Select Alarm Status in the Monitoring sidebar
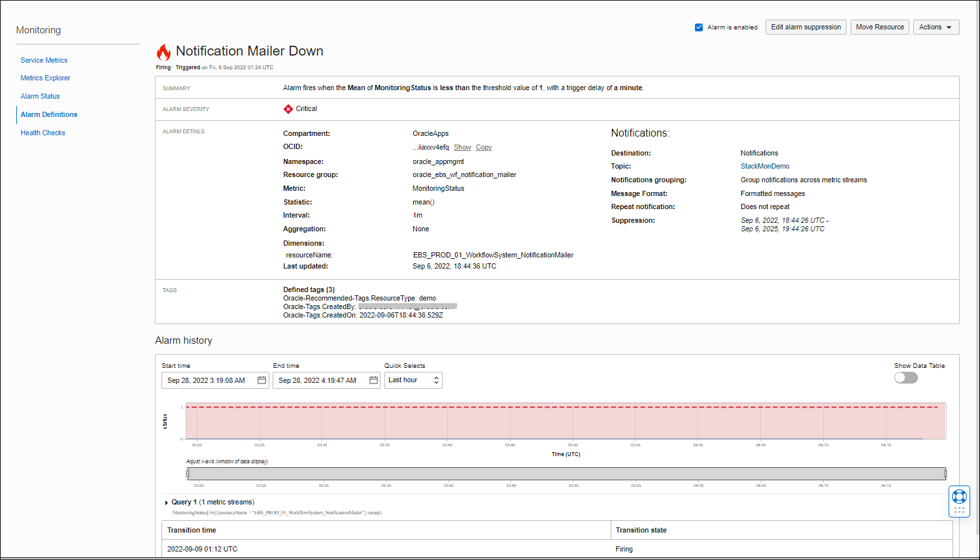The width and height of the screenshot is (980, 560). [x=40, y=96]
